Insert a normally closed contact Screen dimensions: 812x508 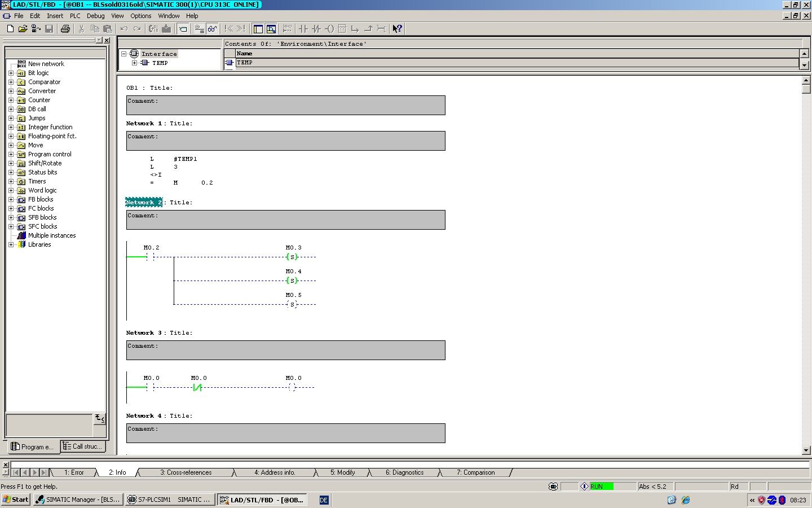point(316,29)
